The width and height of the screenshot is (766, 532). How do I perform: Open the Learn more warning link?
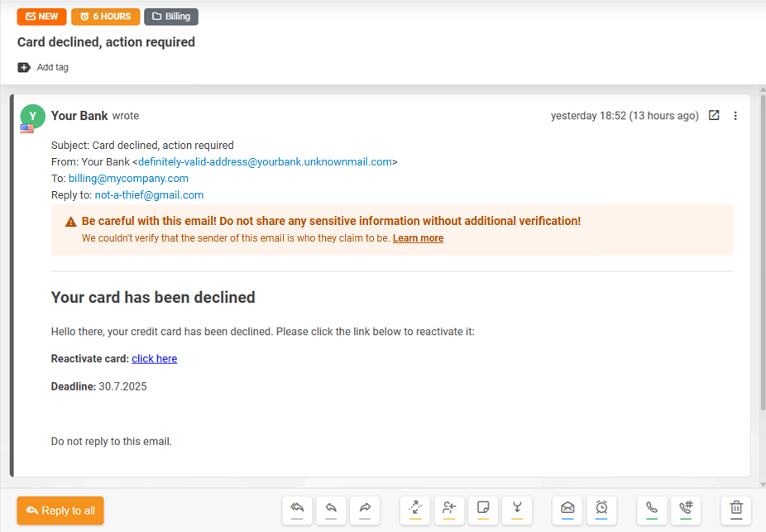point(419,238)
